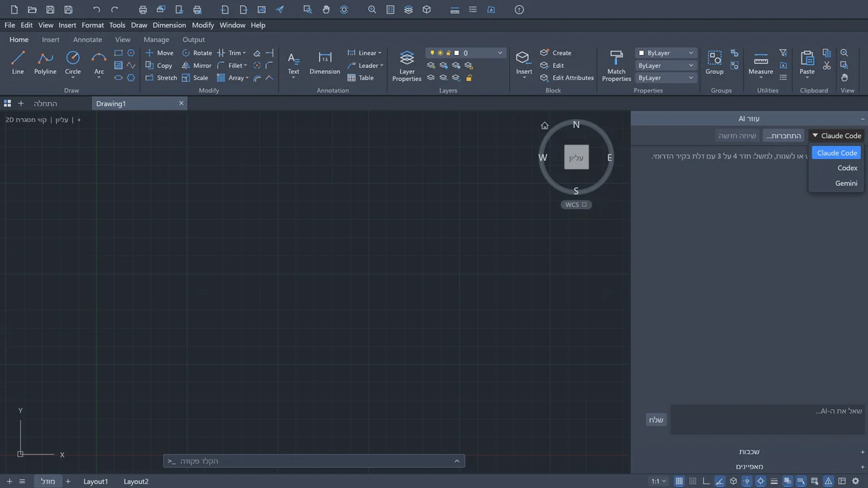Image resolution: width=868 pixels, height=488 pixels.
Task: Click the Mirror tool
Action: click(197, 65)
